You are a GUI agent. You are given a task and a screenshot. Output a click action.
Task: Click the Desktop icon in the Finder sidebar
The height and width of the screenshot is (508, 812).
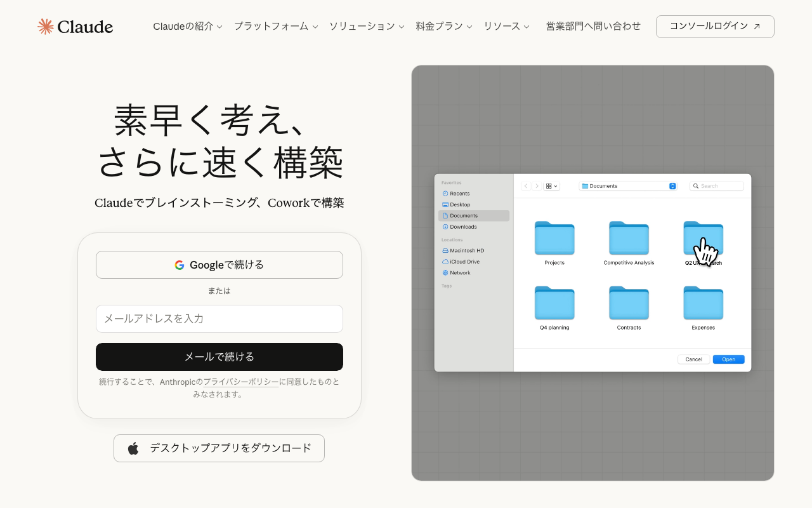445,204
